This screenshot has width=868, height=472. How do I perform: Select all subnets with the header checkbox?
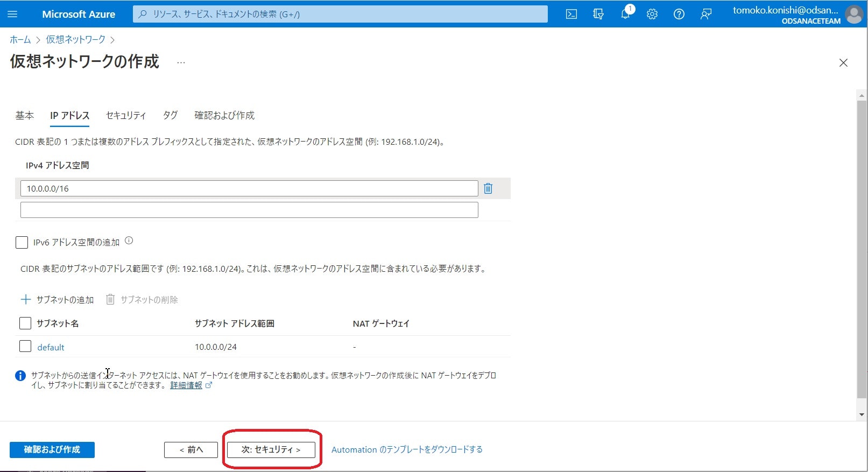tap(25, 323)
